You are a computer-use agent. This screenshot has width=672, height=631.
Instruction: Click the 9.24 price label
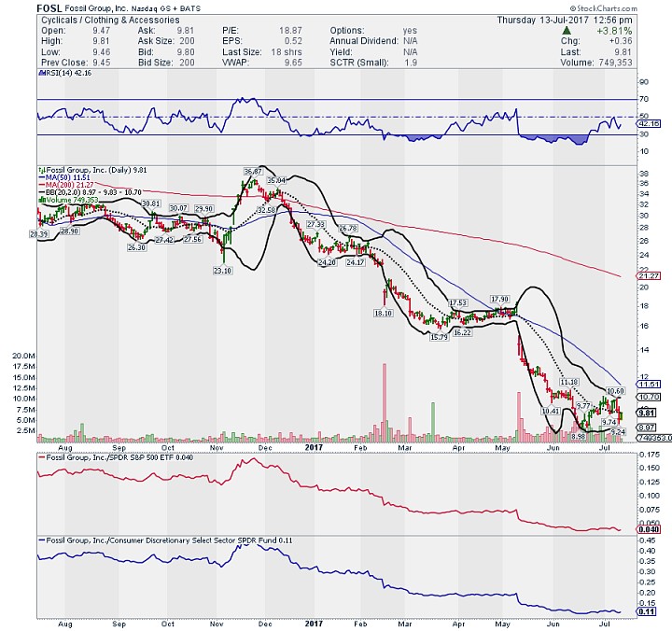pyautogui.click(x=618, y=431)
